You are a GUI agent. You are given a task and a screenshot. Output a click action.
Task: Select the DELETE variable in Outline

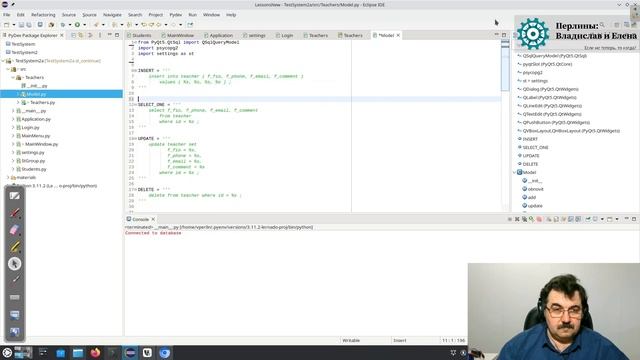(x=530, y=164)
